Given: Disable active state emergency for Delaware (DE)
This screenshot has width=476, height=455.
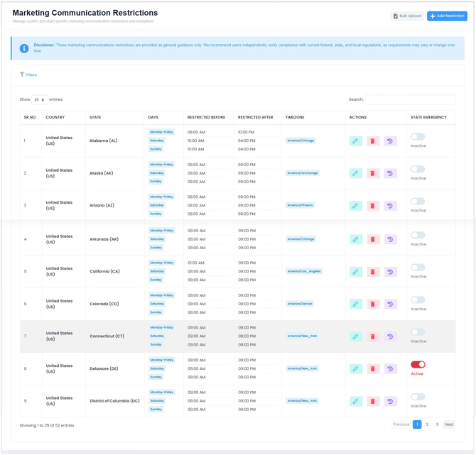Looking at the screenshot, I should (418, 364).
